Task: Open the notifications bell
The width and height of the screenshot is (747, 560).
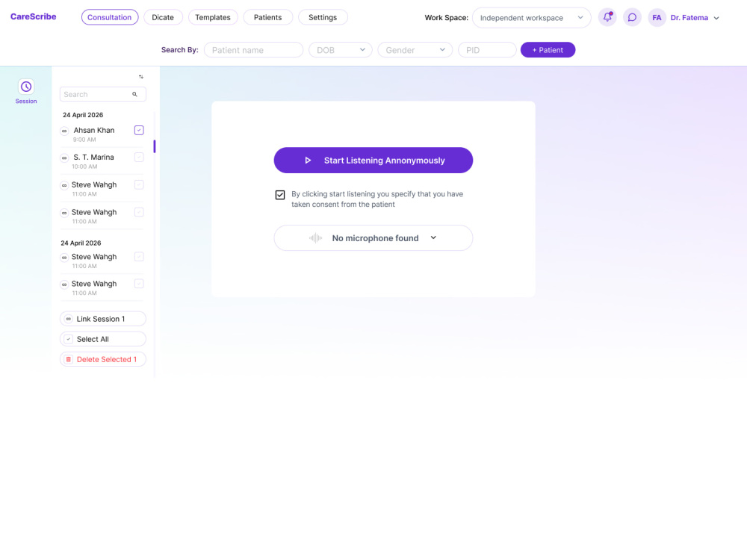Action: (x=607, y=18)
